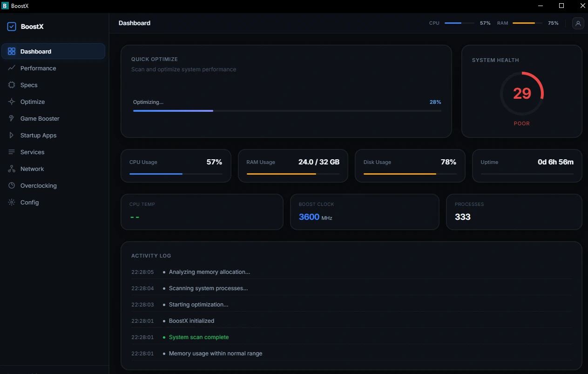Click the Boost Clock 3600 MHz value
This screenshot has width=588, height=374.
pyautogui.click(x=316, y=217)
